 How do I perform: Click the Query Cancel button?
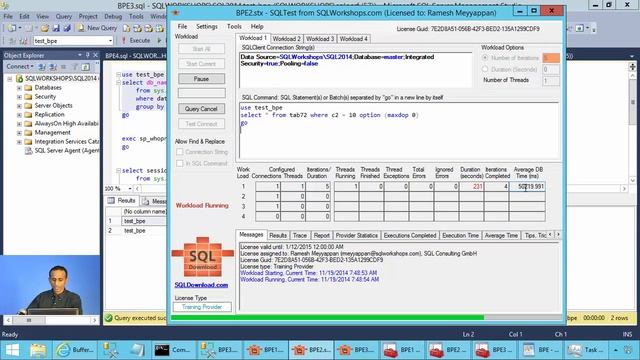(x=201, y=109)
